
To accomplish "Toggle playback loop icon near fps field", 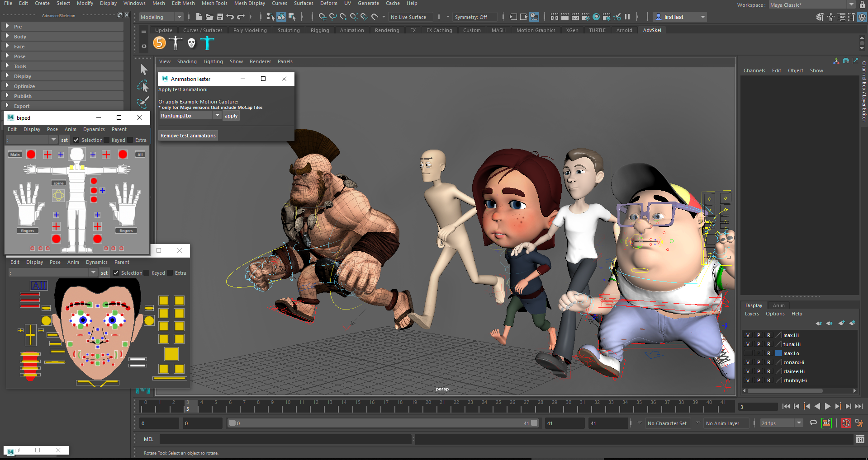I will pyautogui.click(x=813, y=423).
